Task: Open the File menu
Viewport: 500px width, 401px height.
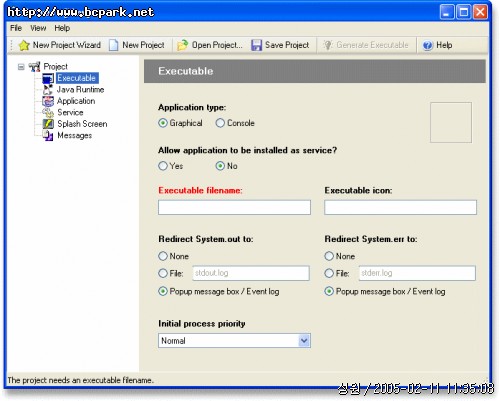Action: (16, 28)
